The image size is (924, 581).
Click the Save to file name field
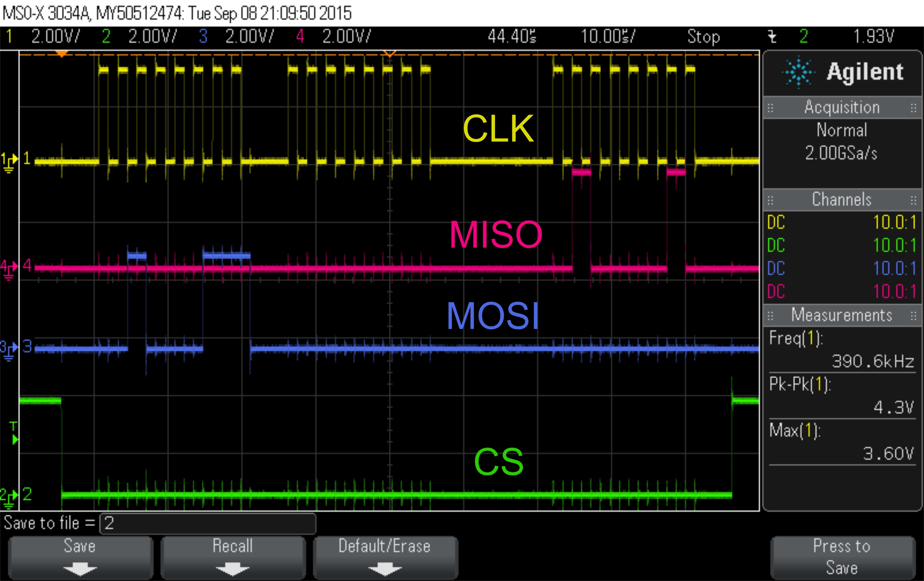[x=208, y=523]
